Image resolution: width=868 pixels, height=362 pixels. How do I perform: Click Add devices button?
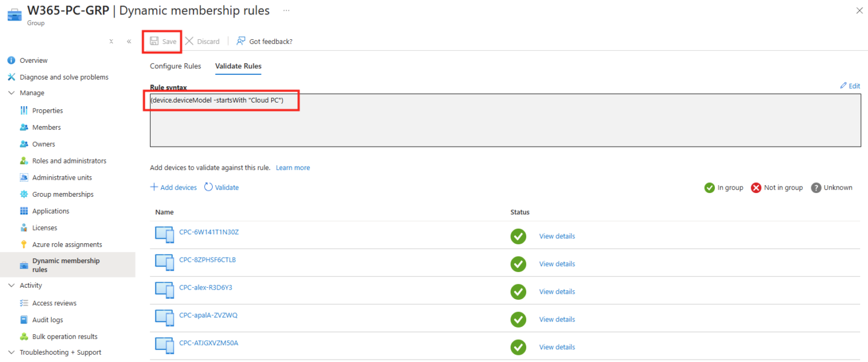click(x=174, y=188)
